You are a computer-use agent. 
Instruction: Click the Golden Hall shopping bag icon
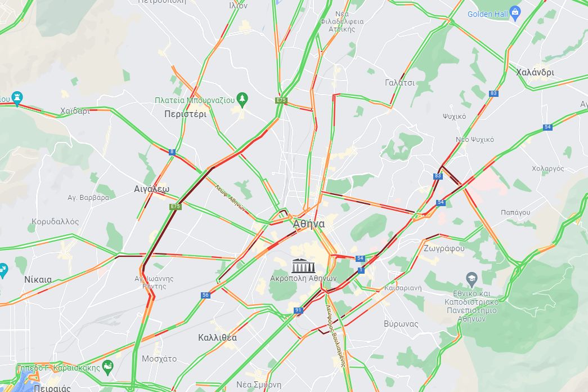click(515, 13)
